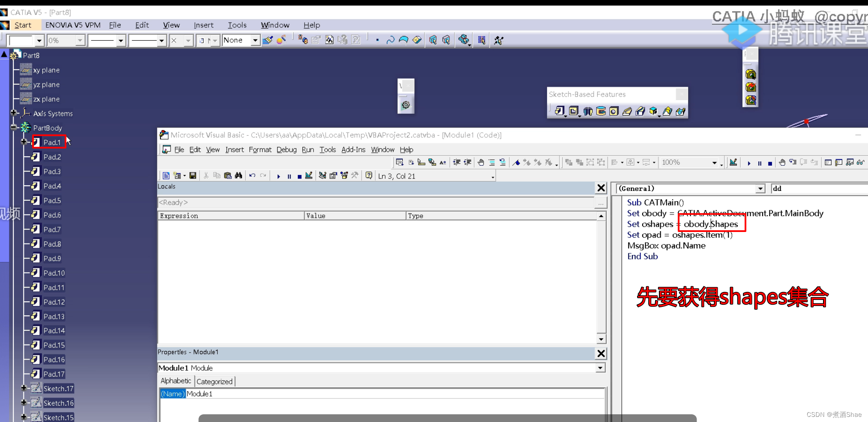Open the CATIA Start menu

coord(23,25)
